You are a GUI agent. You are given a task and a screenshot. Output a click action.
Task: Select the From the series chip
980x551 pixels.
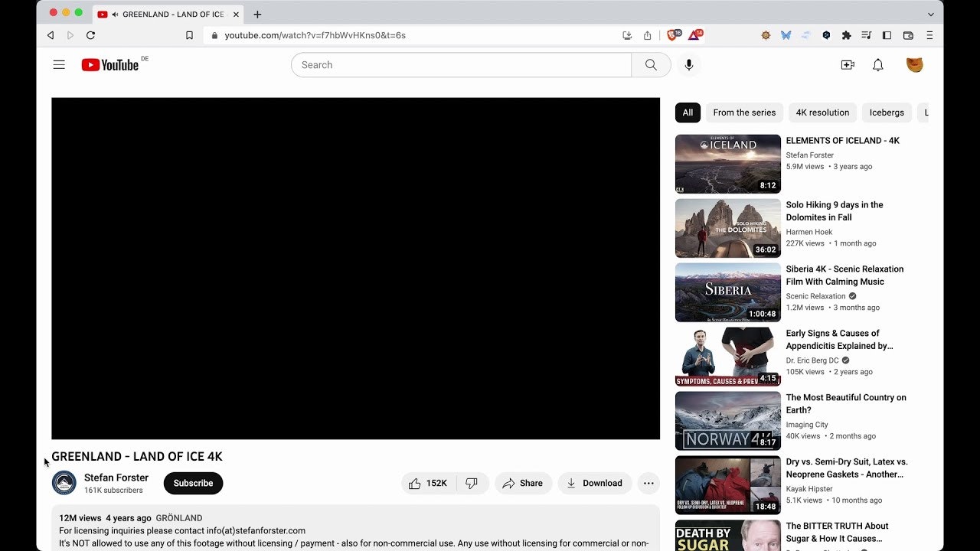pos(744,112)
